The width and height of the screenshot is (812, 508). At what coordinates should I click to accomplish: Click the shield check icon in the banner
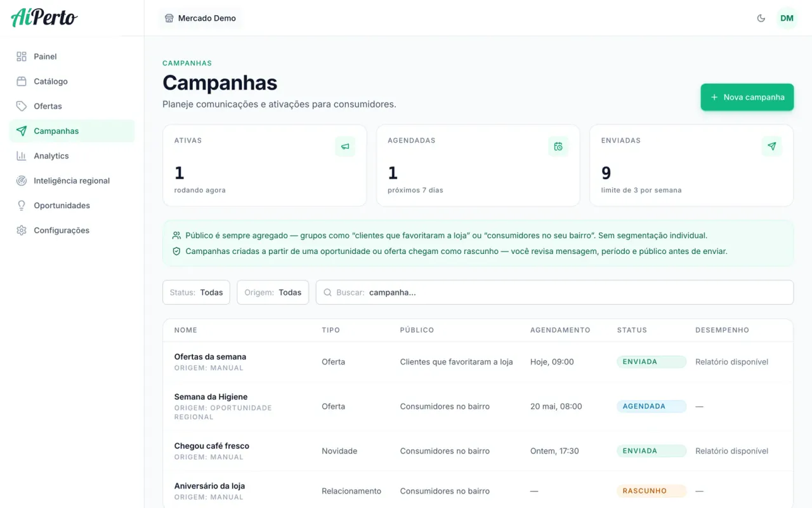(177, 251)
